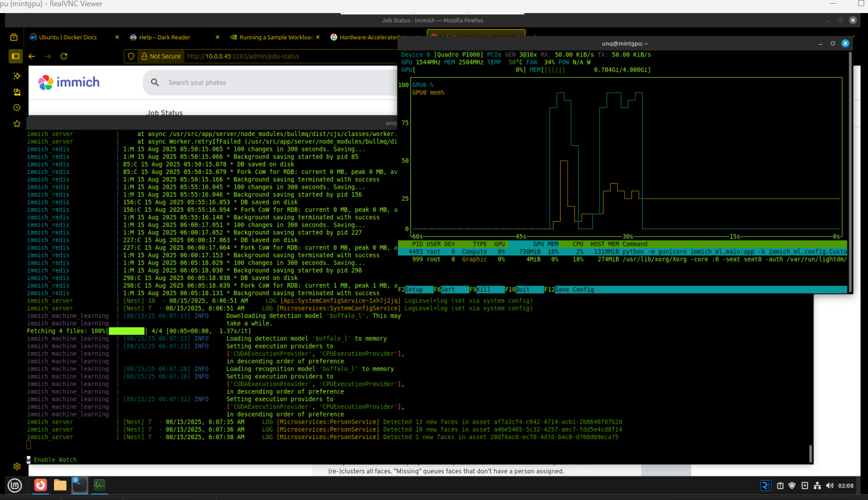Go back using the browser back arrow
Image resolution: width=868 pixels, height=500 pixels.
coord(32,56)
